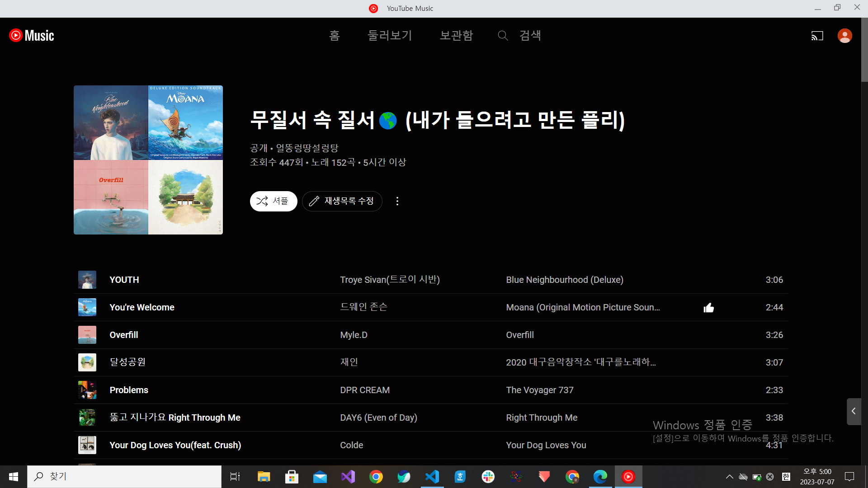Show hidden system tray icons
This screenshot has height=488, width=868.
click(x=730, y=477)
